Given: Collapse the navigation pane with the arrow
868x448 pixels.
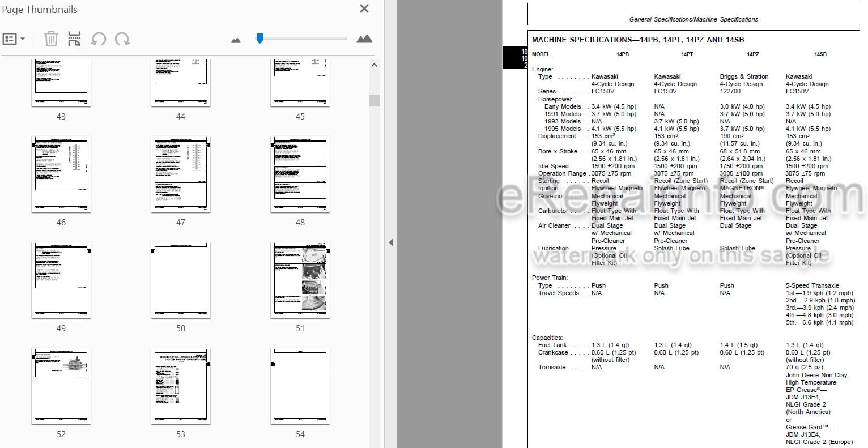Looking at the screenshot, I should [390, 242].
